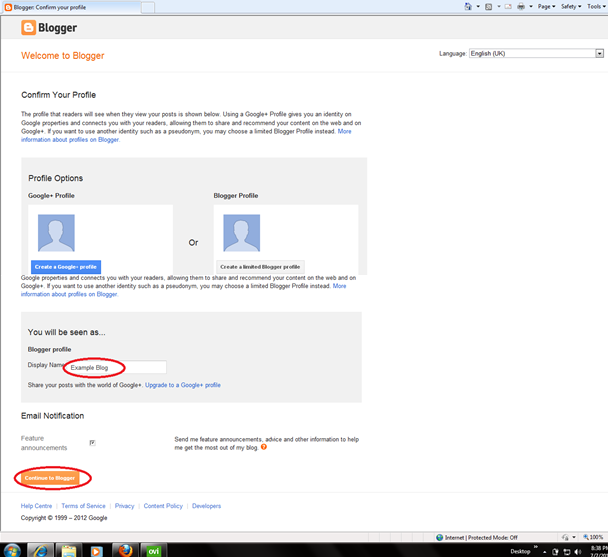Open the Page menu in toolbar
The image size is (608, 557).
546,6
